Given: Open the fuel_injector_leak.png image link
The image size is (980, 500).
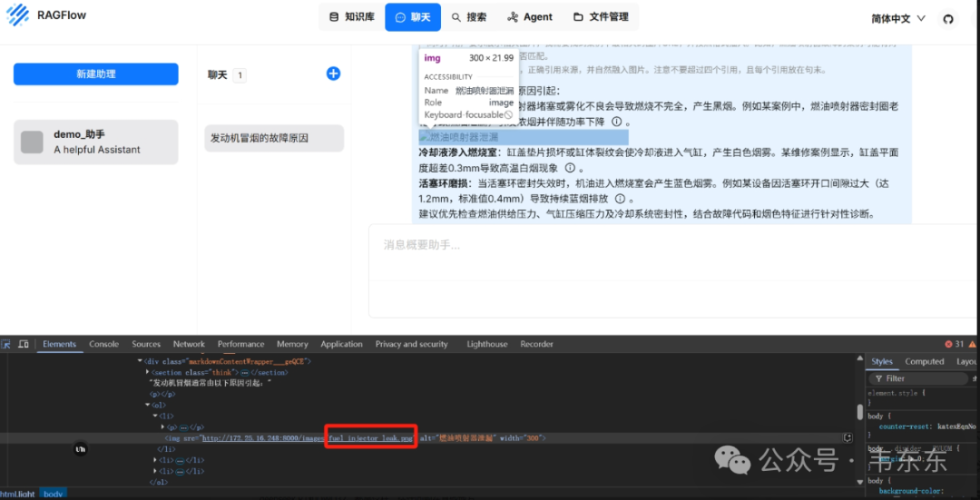Looking at the screenshot, I should point(369,438).
